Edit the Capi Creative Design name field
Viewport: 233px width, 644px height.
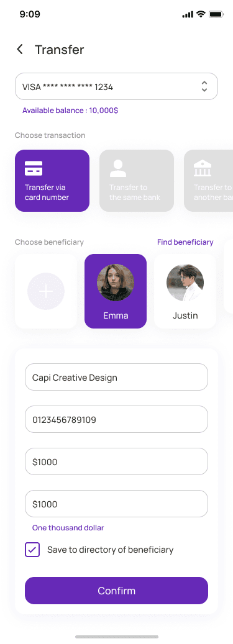(x=116, y=377)
